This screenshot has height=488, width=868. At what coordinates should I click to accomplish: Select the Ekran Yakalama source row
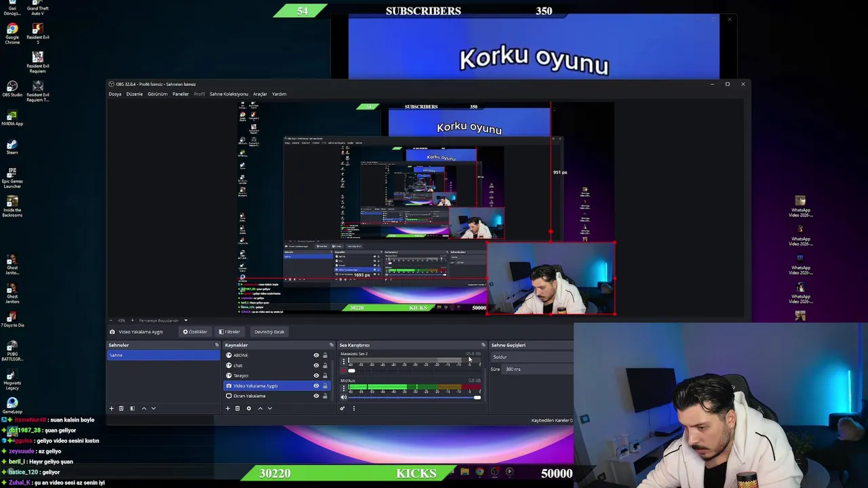click(x=279, y=396)
